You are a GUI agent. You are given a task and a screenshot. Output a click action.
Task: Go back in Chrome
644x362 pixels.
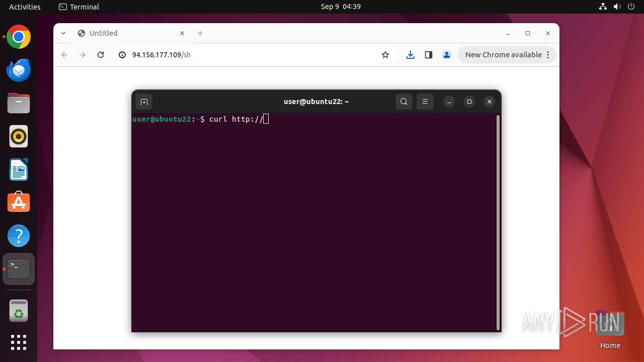click(64, 55)
